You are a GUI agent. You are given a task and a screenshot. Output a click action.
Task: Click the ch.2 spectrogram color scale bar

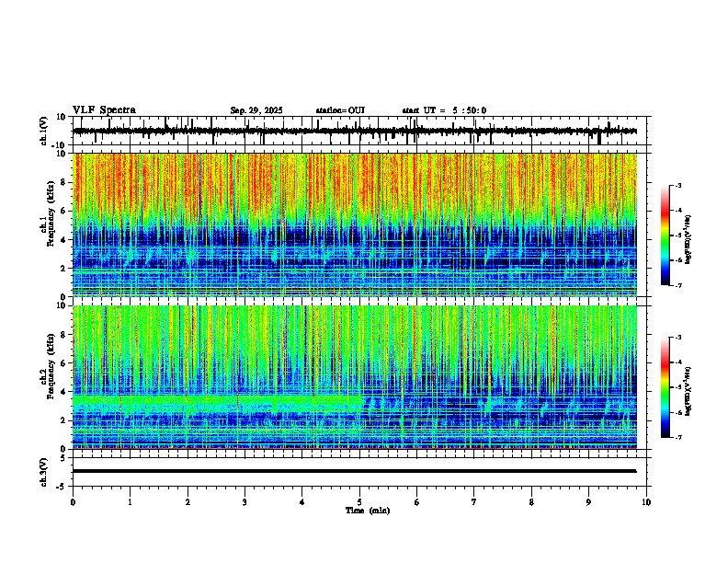[665, 387]
